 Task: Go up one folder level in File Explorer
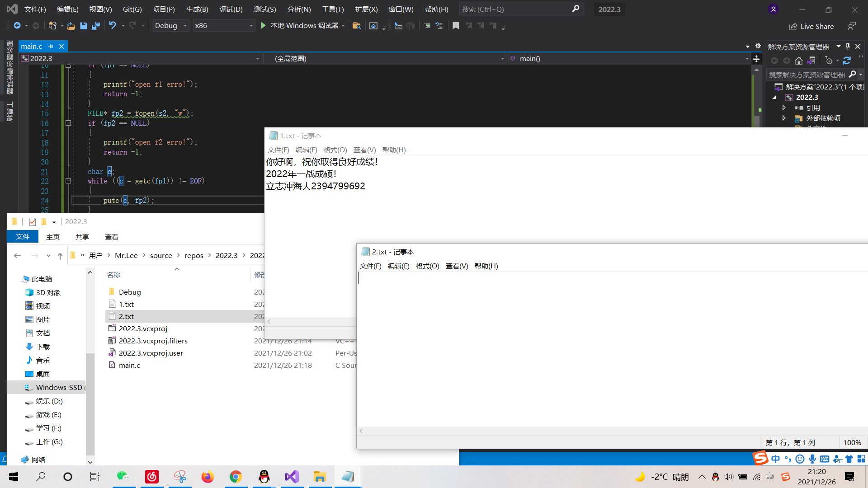(60, 256)
